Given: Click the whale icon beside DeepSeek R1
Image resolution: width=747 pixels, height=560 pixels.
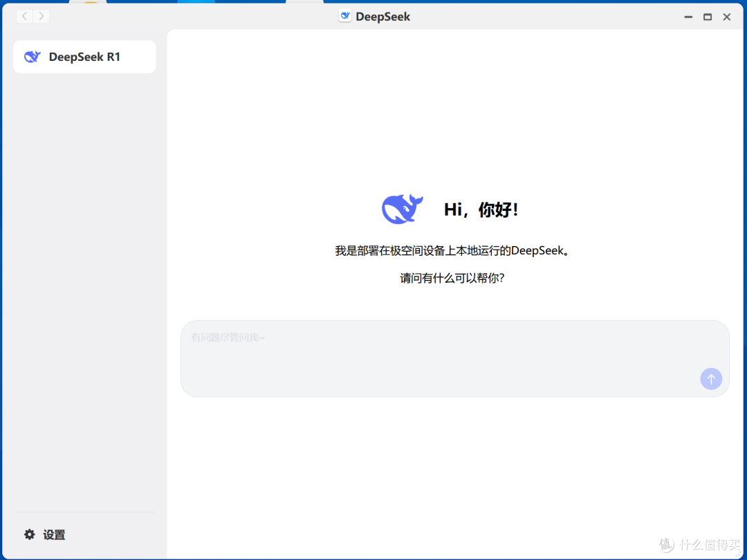Looking at the screenshot, I should [x=33, y=57].
